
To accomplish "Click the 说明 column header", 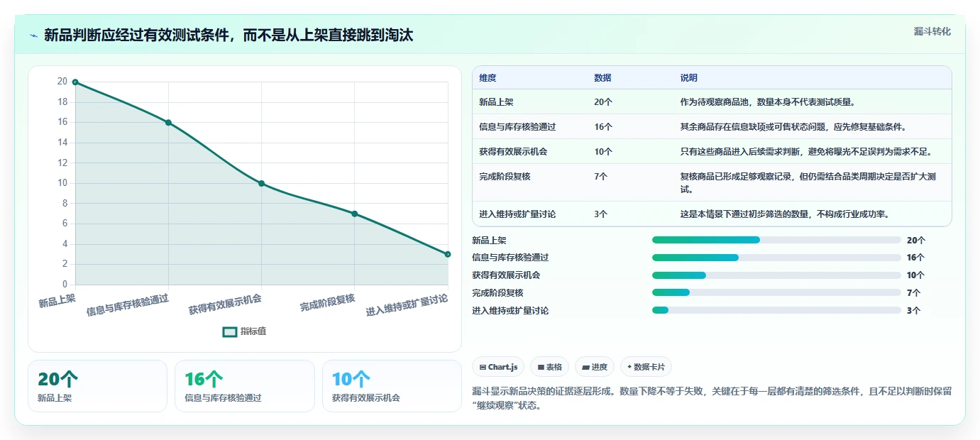I will pyautogui.click(x=688, y=77).
